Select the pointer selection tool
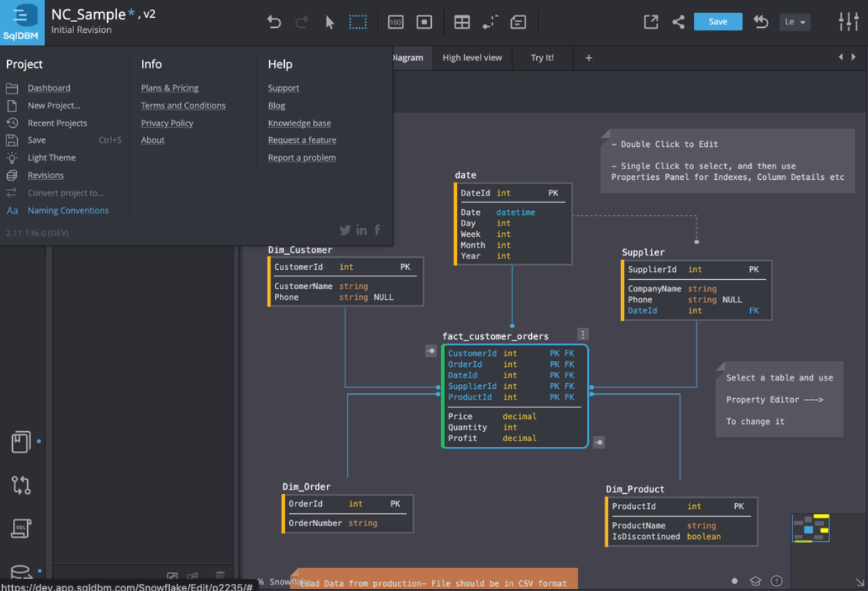 (329, 21)
